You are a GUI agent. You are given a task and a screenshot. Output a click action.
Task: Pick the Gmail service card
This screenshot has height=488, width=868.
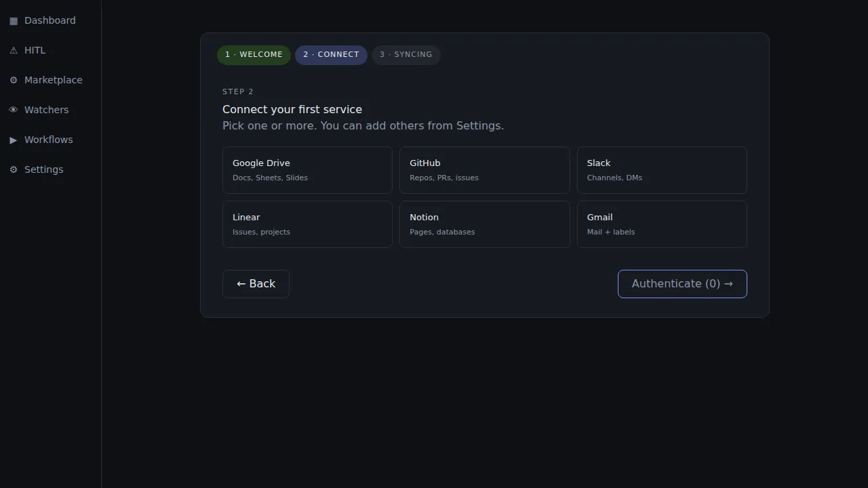pos(662,224)
